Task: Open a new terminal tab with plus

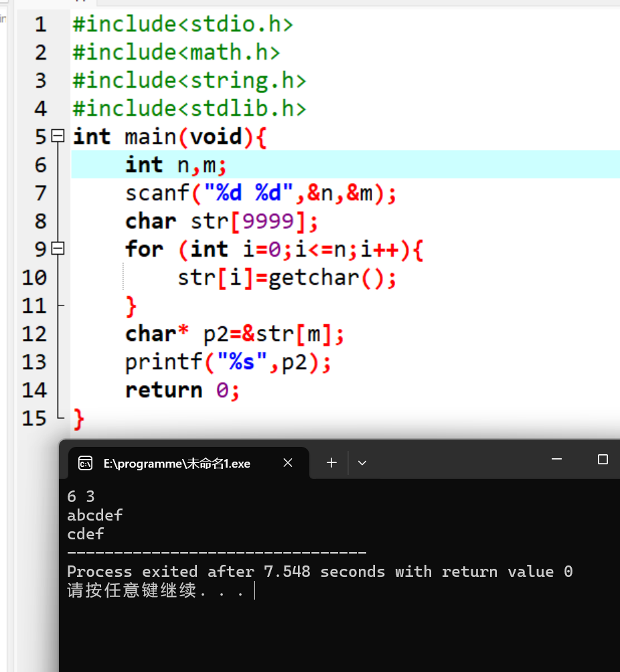Action: [x=331, y=463]
